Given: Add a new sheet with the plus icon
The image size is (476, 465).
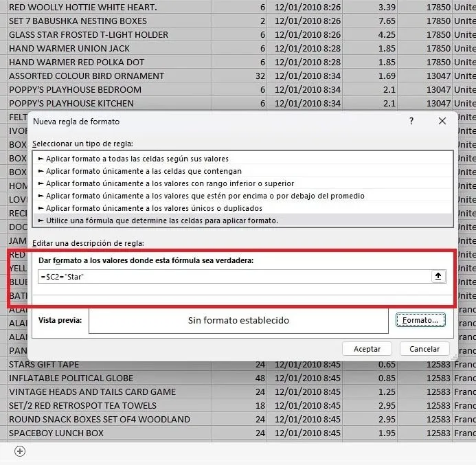Looking at the screenshot, I should tap(20, 451).
